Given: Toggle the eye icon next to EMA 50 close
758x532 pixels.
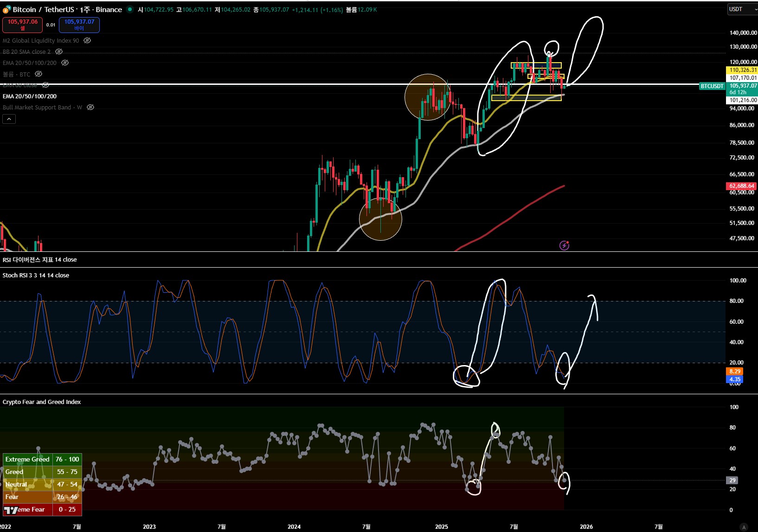Looking at the screenshot, I should click(45, 85).
